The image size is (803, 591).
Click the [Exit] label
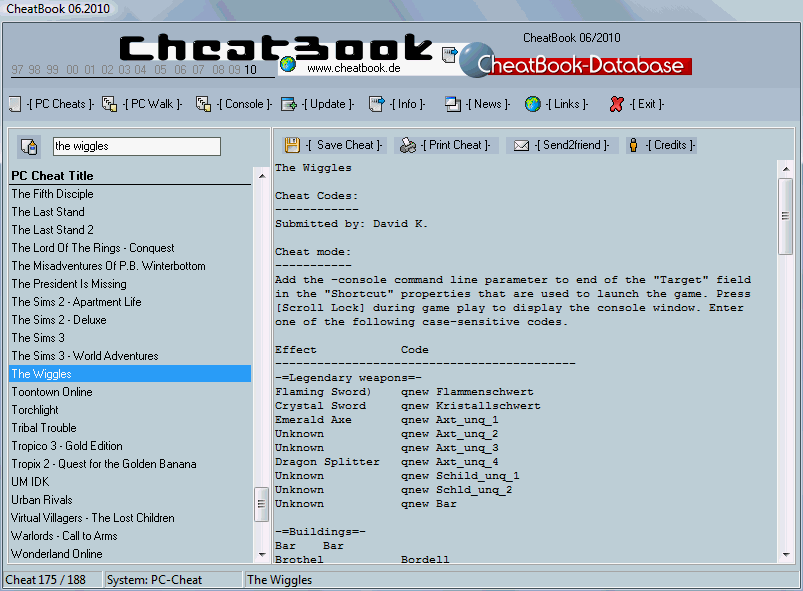click(647, 104)
